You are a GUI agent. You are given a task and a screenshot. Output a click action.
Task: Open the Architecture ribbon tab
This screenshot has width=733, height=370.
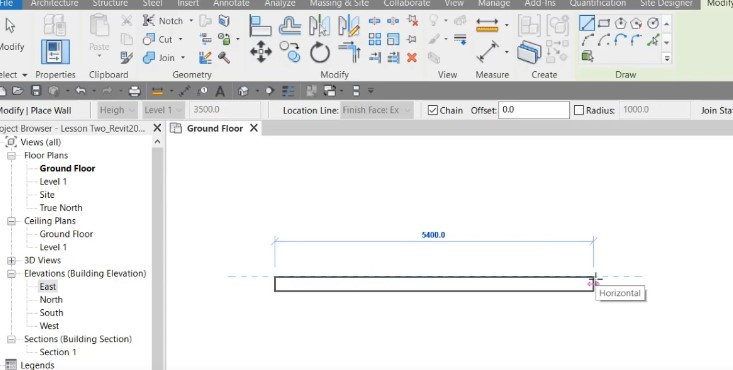click(55, 4)
